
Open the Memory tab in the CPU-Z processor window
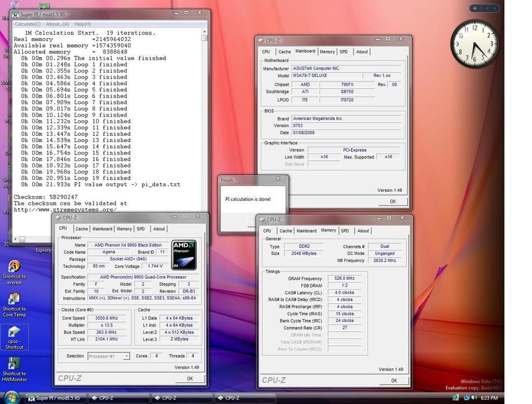point(124,229)
